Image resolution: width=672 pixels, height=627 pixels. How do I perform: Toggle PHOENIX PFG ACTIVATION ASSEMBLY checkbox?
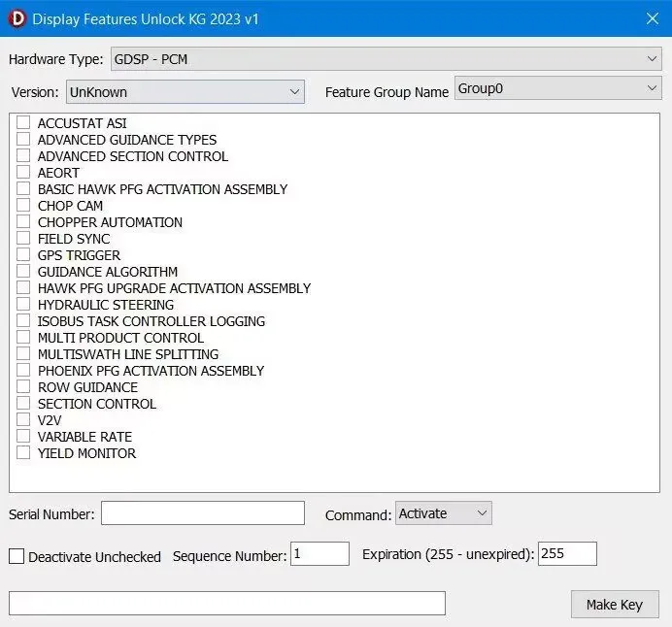click(23, 370)
